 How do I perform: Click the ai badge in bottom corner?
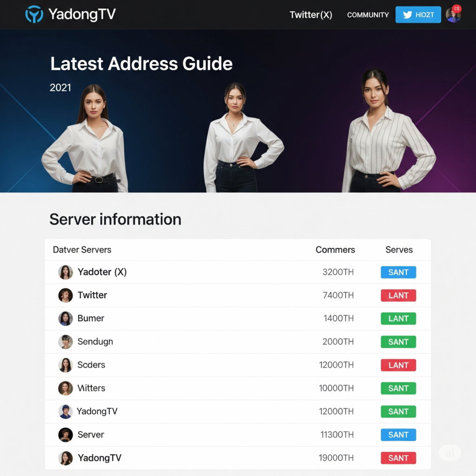coord(450,453)
